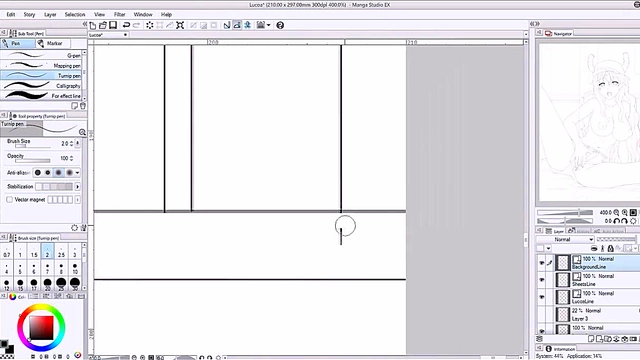Click the scale/rotate transform toolbar icon
Screen dimensions: 640x360
pos(180,25)
